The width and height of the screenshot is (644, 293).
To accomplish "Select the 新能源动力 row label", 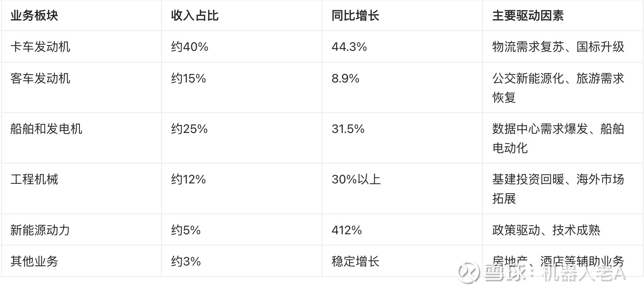I will pyautogui.click(x=40, y=230).
